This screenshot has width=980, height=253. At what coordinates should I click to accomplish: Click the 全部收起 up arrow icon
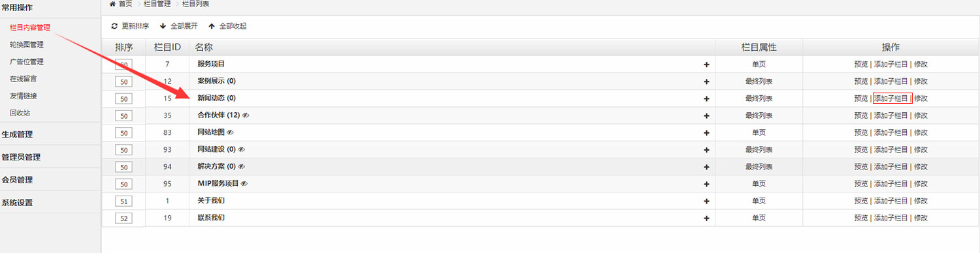pyautogui.click(x=211, y=26)
